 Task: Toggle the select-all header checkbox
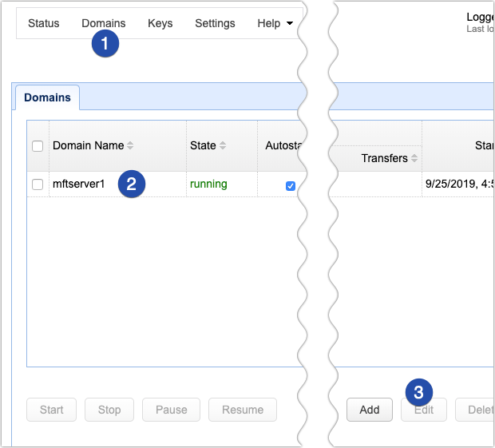point(38,145)
